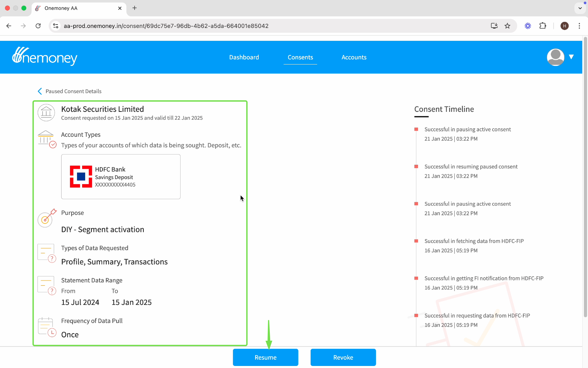Select the Onemoney AA browser tab

point(79,8)
